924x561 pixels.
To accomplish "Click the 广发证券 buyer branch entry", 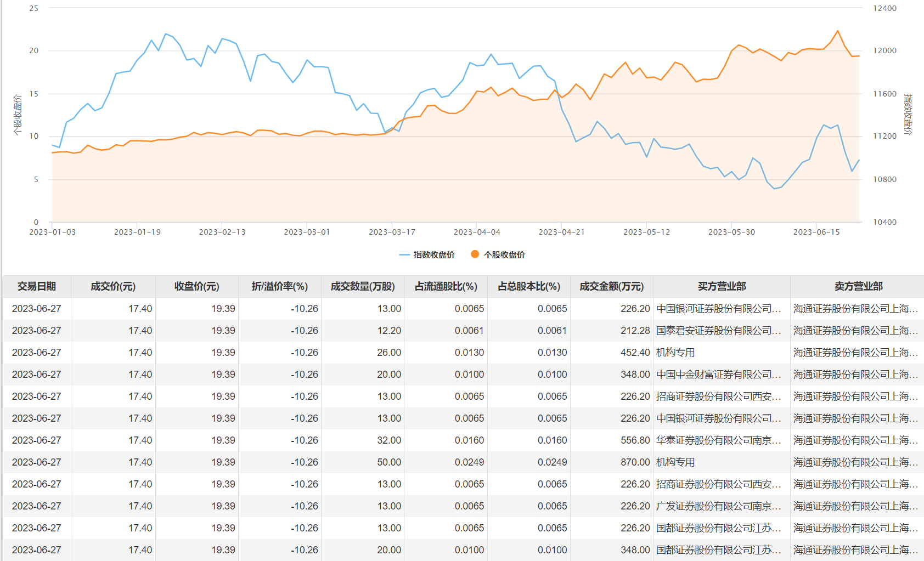I will point(718,506).
